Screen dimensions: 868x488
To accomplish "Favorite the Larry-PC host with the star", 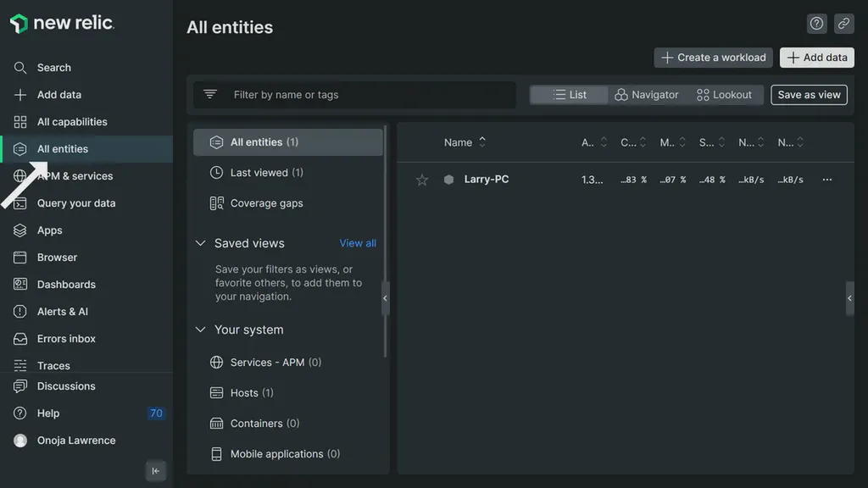I will 421,179.
